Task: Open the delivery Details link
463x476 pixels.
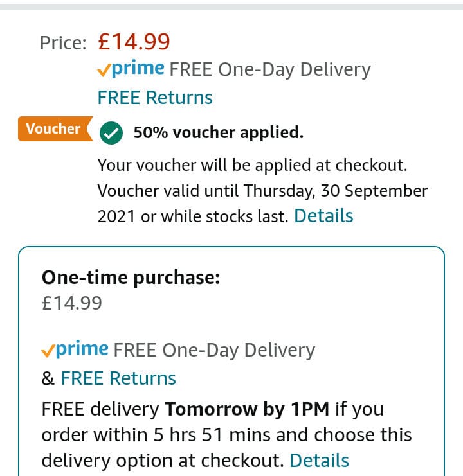Action: pos(320,460)
